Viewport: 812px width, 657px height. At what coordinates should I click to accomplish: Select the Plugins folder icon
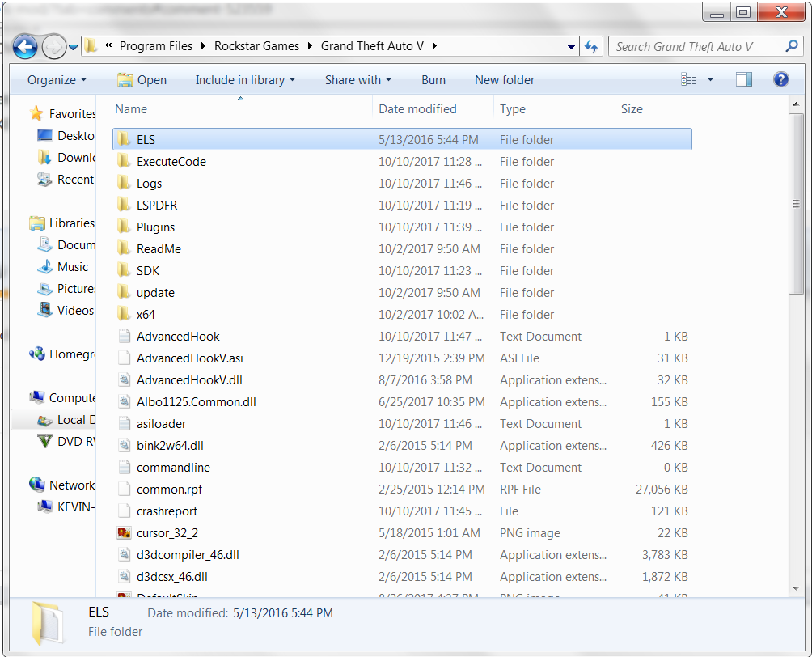point(123,227)
